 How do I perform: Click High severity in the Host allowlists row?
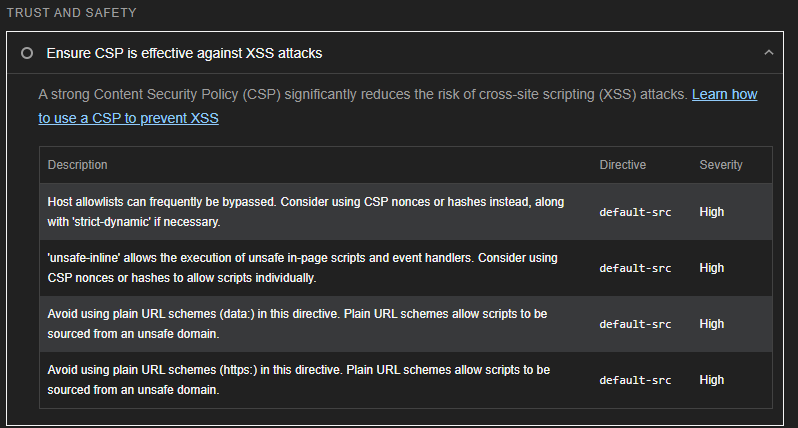point(712,212)
